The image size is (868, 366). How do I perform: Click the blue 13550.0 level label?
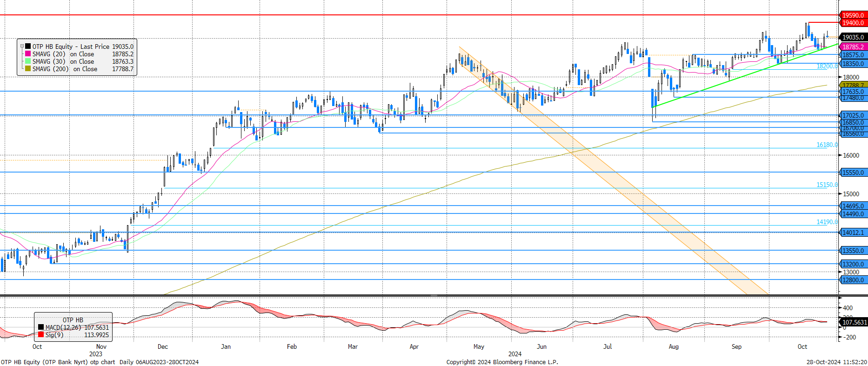[x=853, y=251]
